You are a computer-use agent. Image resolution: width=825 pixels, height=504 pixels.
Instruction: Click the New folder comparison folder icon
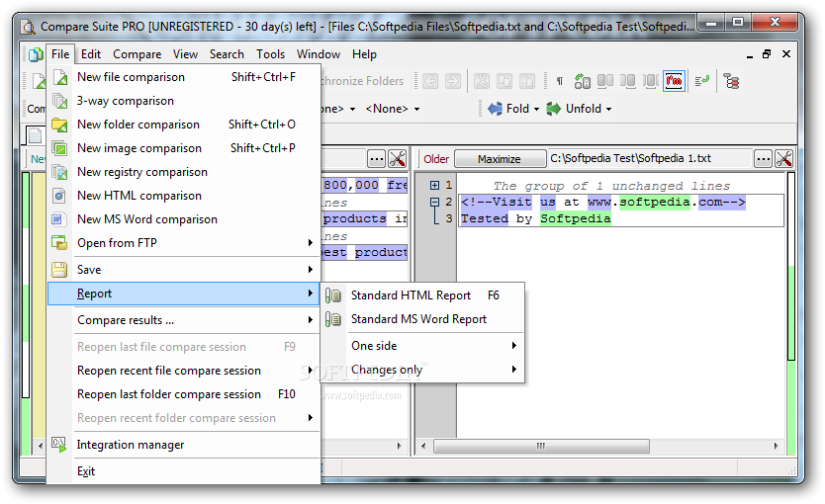pos(60,125)
